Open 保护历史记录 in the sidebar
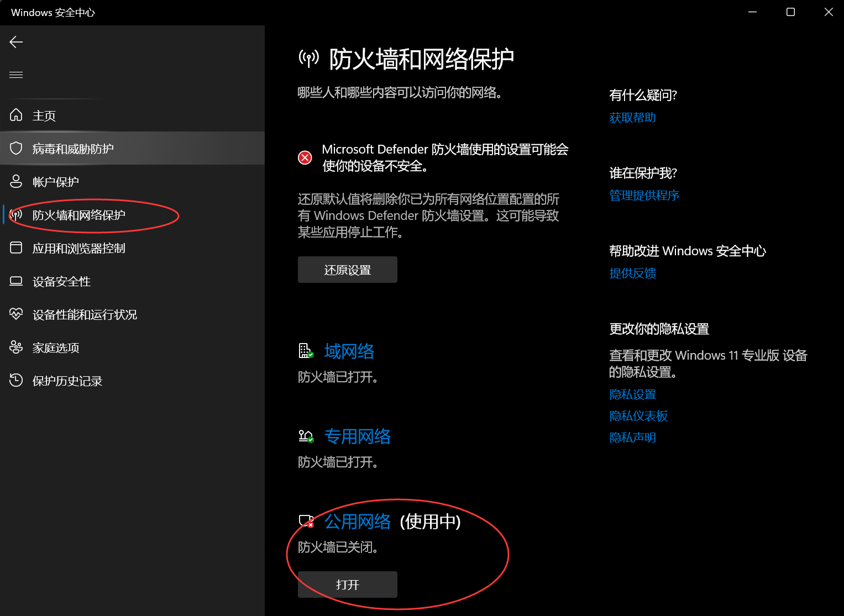 pos(133,381)
